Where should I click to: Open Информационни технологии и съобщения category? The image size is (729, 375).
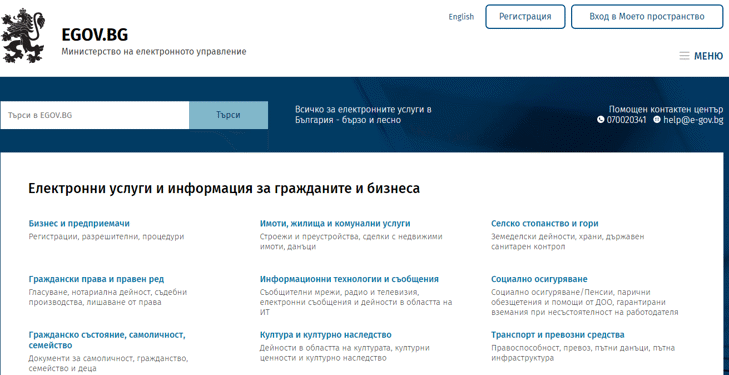pos(349,279)
